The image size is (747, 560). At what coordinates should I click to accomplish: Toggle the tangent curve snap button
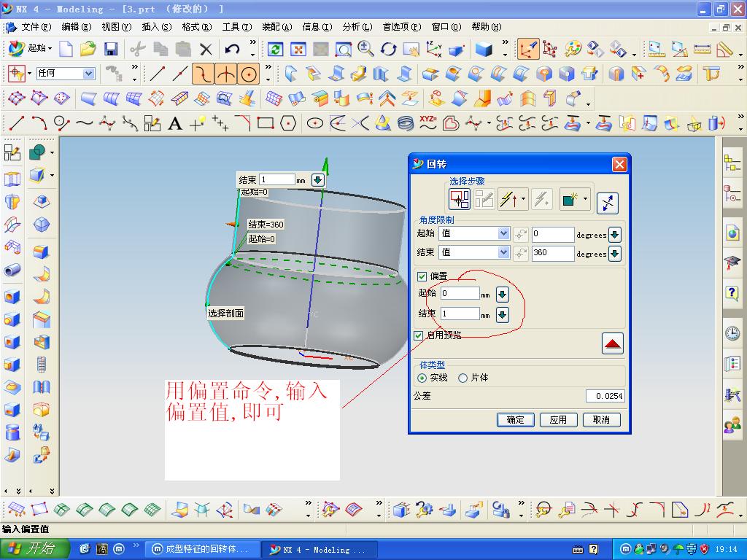point(204,74)
